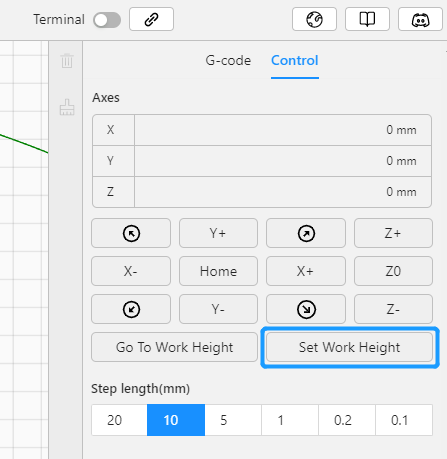Click Set Work Height button

(x=349, y=347)
